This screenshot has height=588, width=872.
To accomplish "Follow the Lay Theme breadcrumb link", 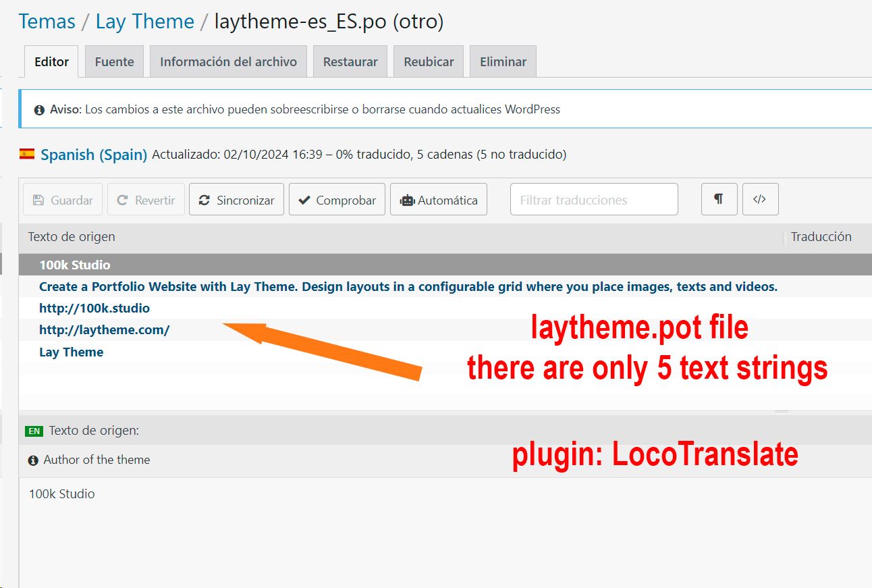I will [x=144, y=22].
